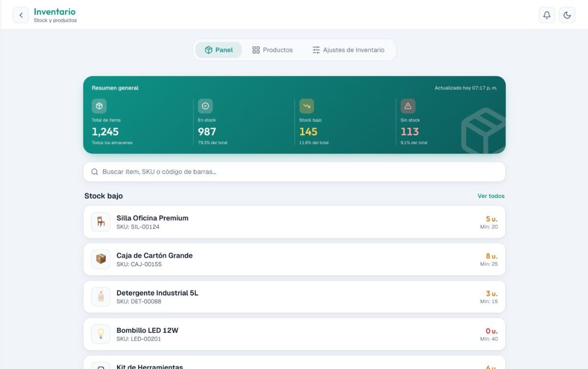Click the back arrow button
588x369 pixels.
(21, 15)
